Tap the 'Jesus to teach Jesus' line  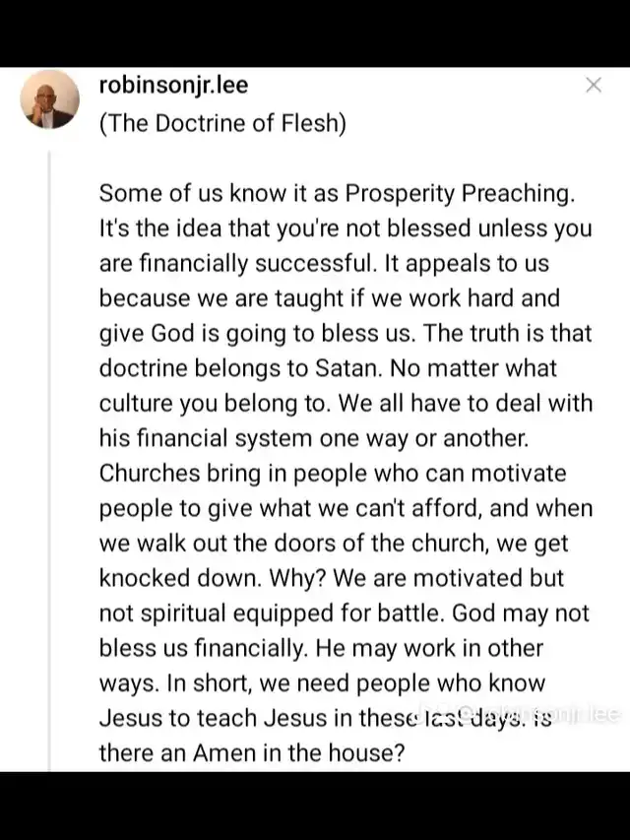325,718
